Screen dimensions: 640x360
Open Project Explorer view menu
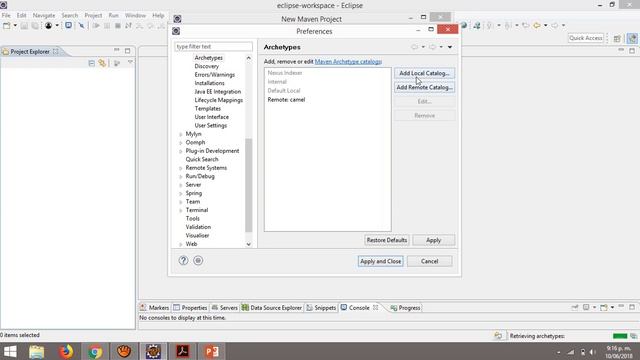(130, 63)
